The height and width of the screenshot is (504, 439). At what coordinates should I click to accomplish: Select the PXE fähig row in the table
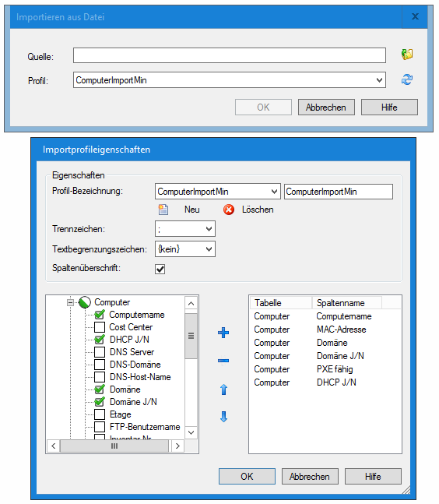click(325, 369)
